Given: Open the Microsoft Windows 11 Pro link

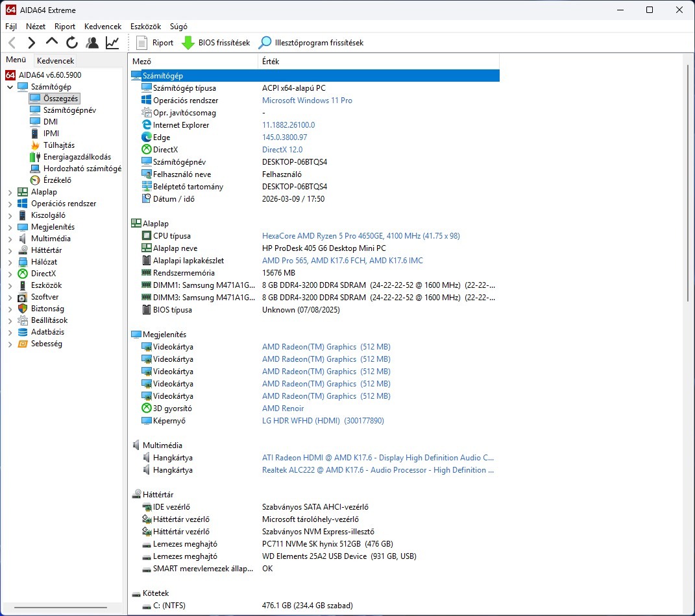Looking at the screenshot, I should [x=307, y=101].
